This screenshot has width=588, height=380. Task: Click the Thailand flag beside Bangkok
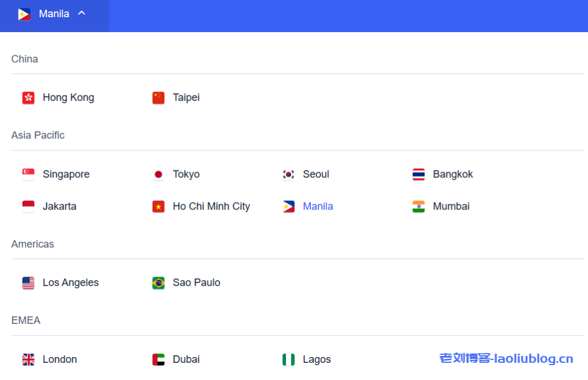tap(419, 175)
